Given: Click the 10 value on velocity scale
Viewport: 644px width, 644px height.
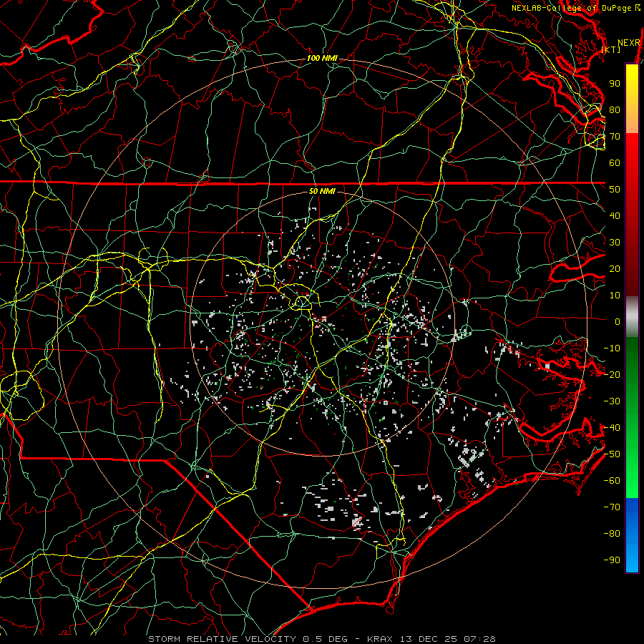Looking at the screenshot, I should tap(615, 296).
